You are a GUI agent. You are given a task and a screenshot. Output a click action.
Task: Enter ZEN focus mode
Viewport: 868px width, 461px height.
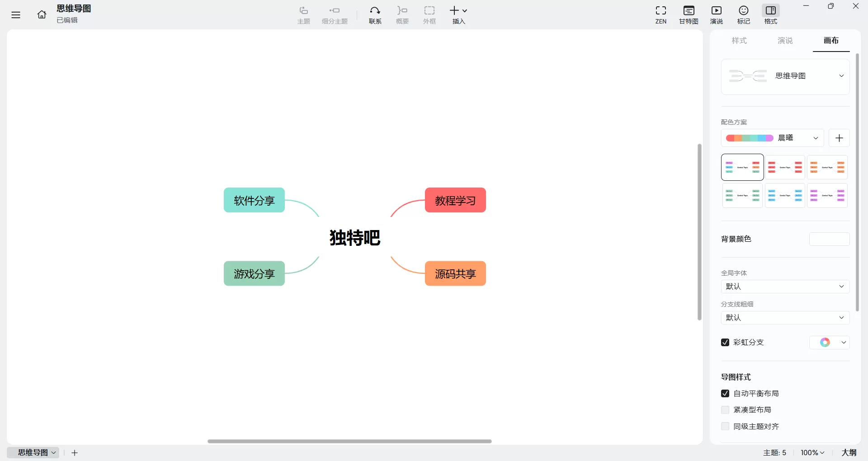tap(660, 15)
